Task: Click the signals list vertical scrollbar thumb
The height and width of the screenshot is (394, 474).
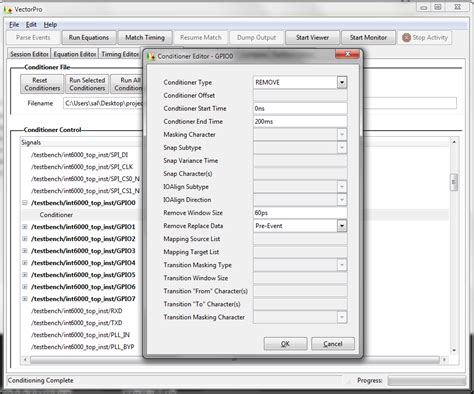Action: pyautogui.click(x=454, y=182)
